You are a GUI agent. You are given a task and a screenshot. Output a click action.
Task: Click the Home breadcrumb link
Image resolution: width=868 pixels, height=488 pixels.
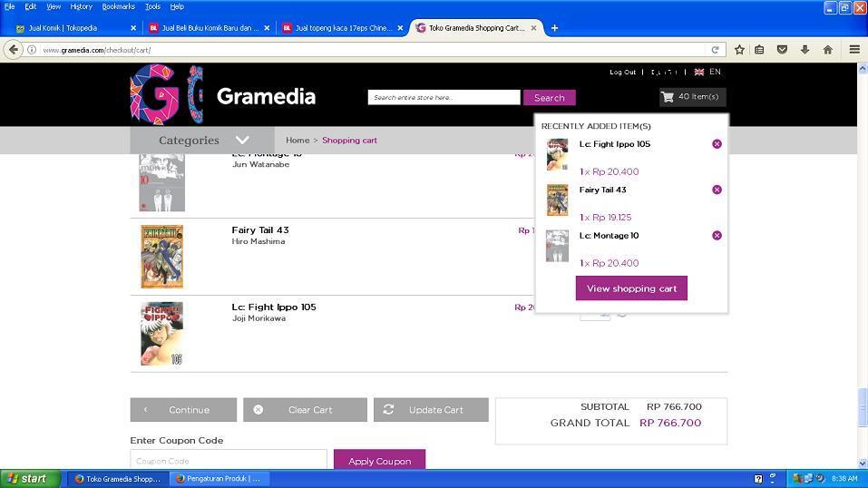point(297,140)
